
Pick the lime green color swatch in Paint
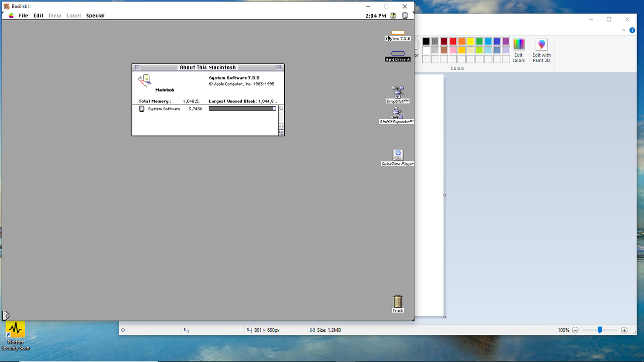(479, 50)
